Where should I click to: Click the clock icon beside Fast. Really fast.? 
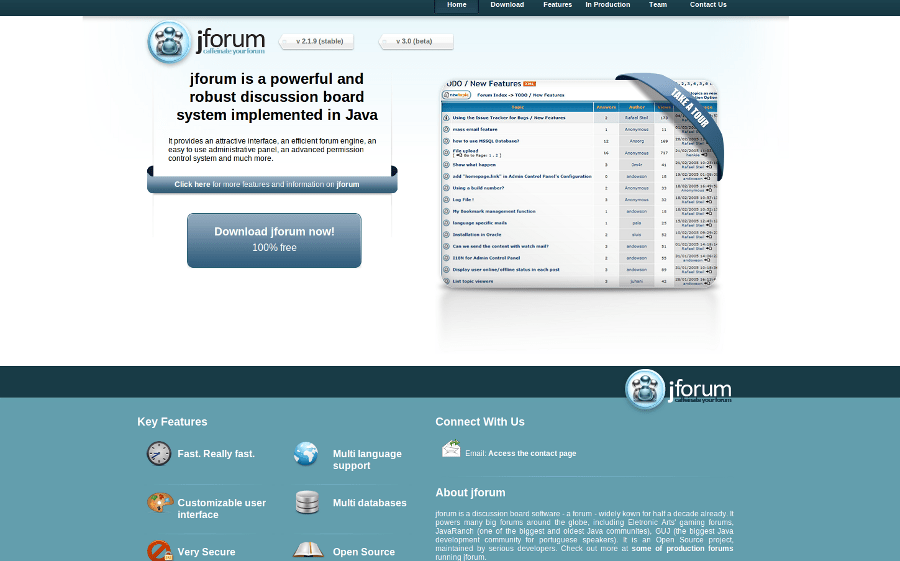[158, 454]
